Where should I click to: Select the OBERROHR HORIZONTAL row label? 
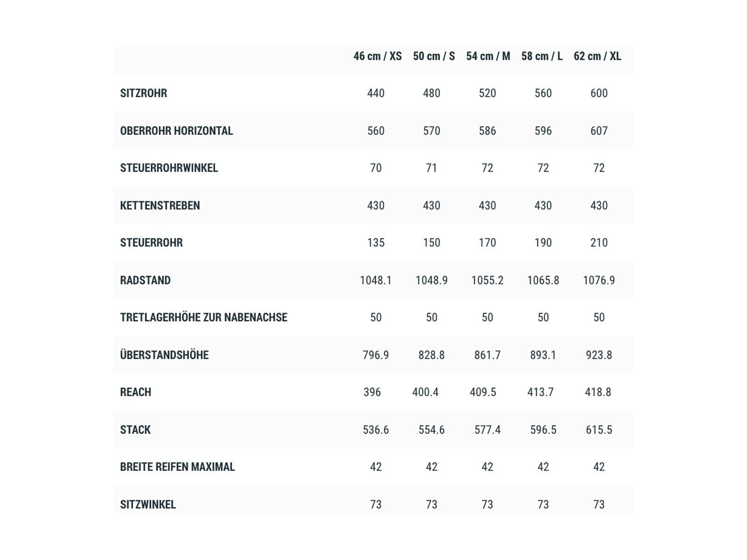[x=176, y=131]
